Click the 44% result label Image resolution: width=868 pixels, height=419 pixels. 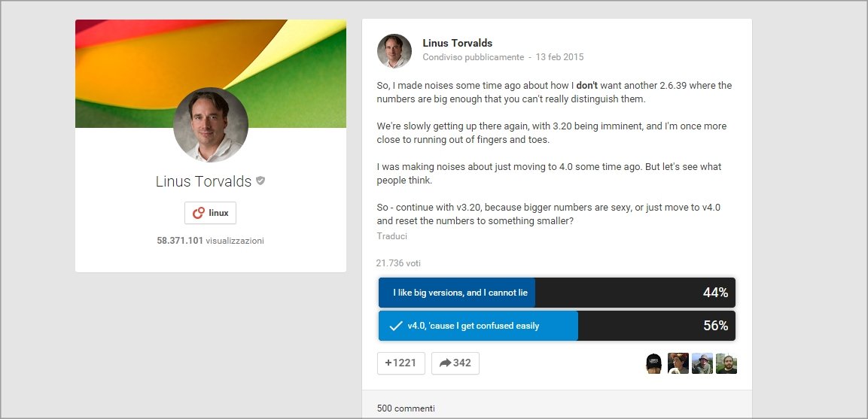coord(715,293)
